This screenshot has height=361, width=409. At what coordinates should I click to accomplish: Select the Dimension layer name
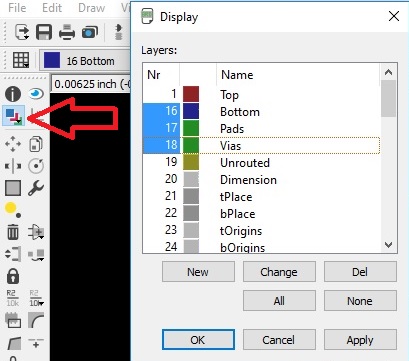248,180
